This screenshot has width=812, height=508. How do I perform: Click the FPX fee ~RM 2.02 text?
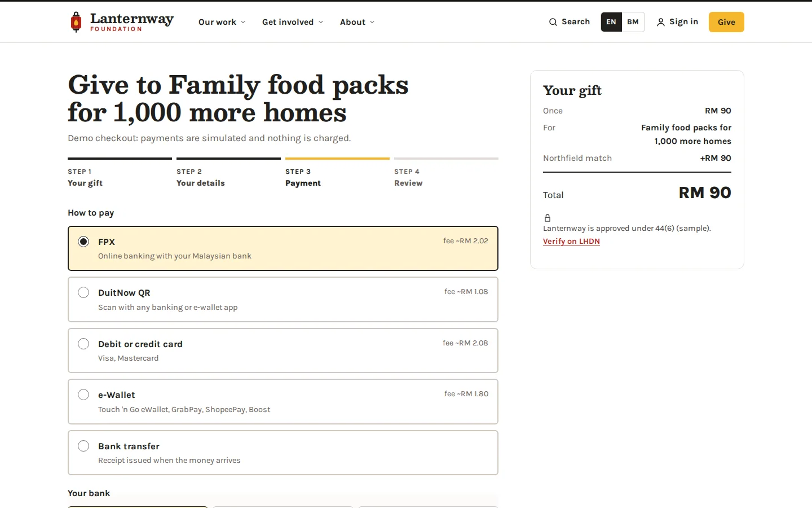(x=466, y=241)
